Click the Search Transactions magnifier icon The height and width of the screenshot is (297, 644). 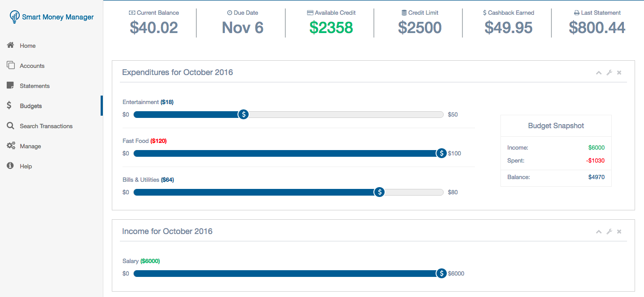pos(11,125)
